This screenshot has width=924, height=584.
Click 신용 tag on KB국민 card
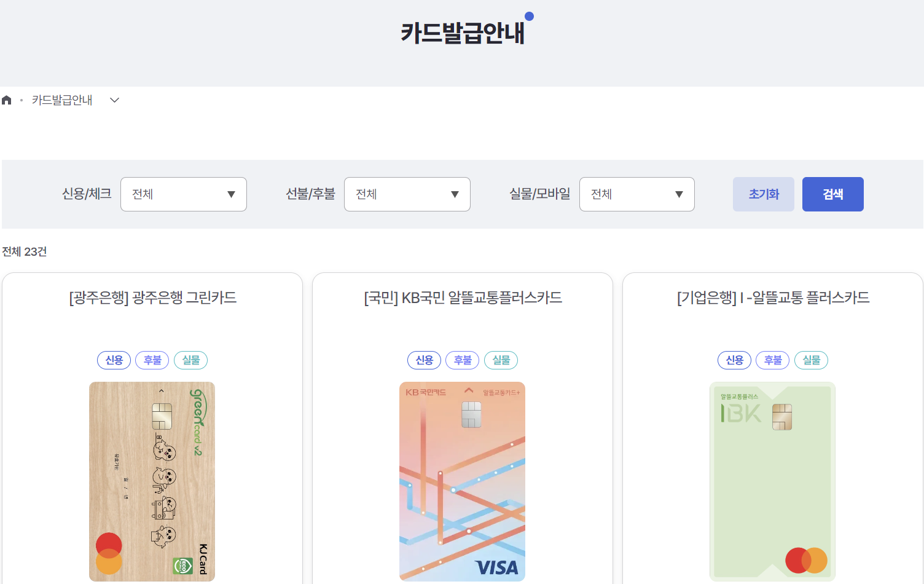[x=425, y=360]
